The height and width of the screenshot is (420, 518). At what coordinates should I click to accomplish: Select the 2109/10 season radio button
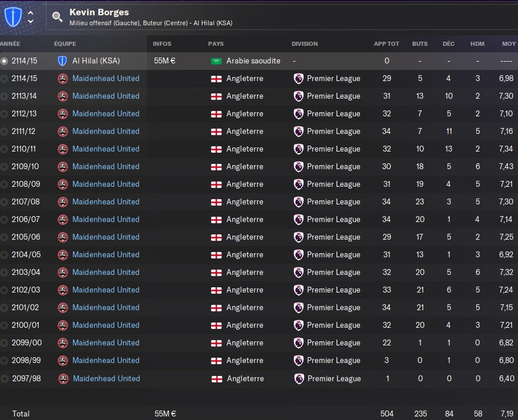(5, 167)
